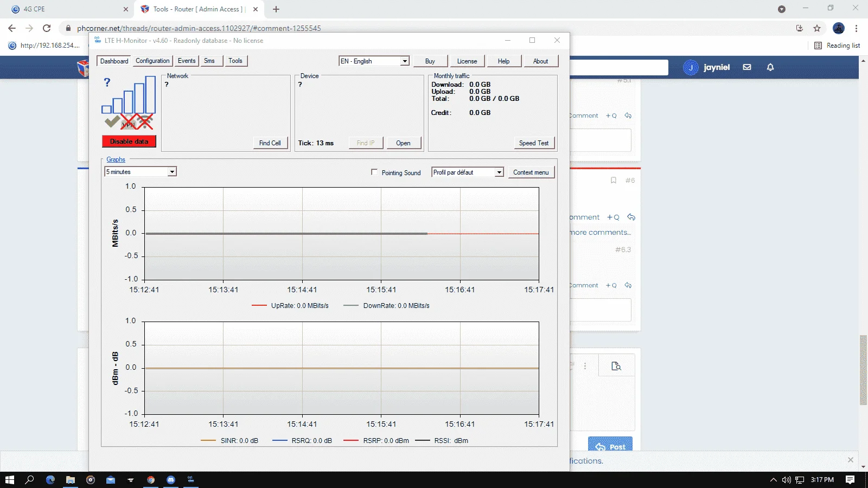Screen dimensions: 868x488
Task: Start a Speed Test
Action: (x=534, y=143)
